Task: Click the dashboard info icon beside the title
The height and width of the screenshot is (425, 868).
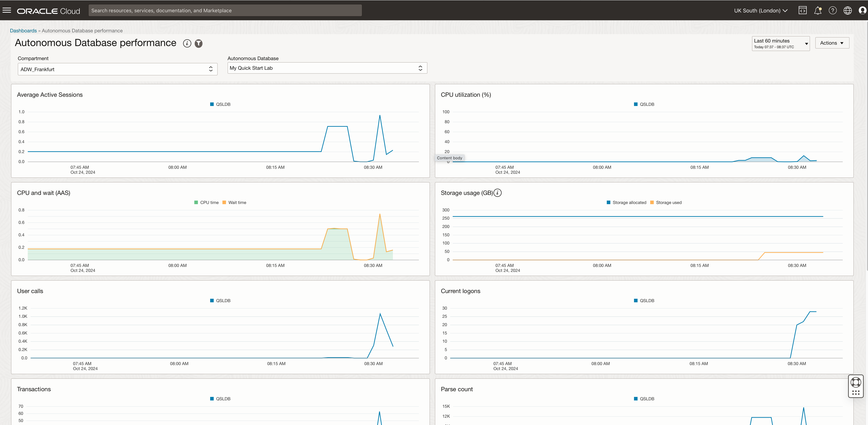Action: coord(187,43)
